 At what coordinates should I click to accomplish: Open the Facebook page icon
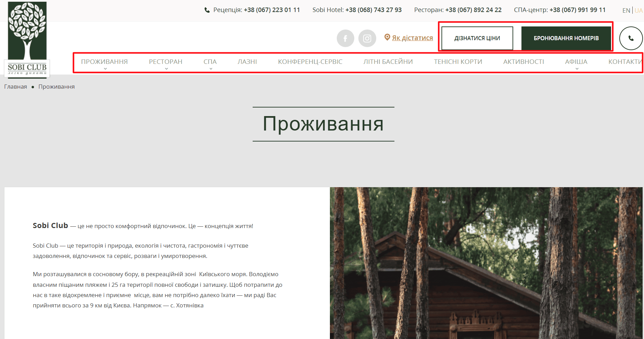coord(345,38)
